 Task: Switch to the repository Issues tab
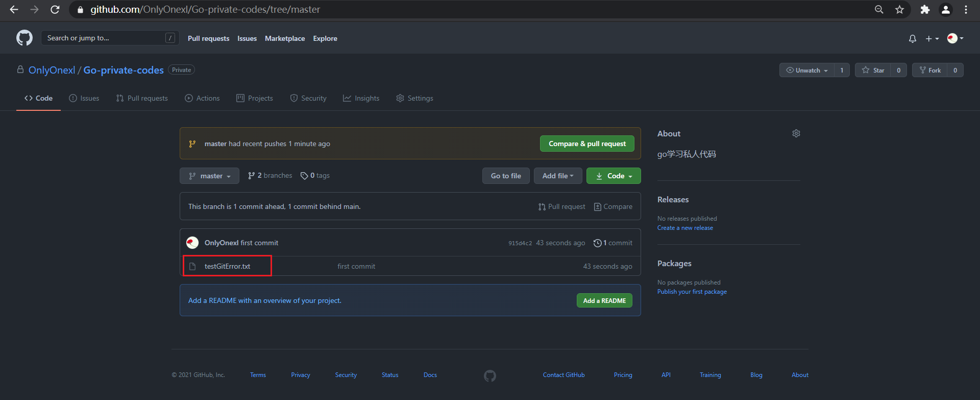tap(84, 98)
